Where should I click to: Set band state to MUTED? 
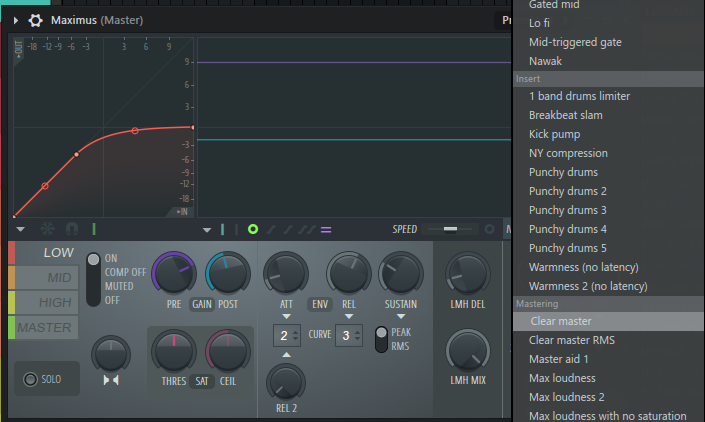(x=119, y=286)
